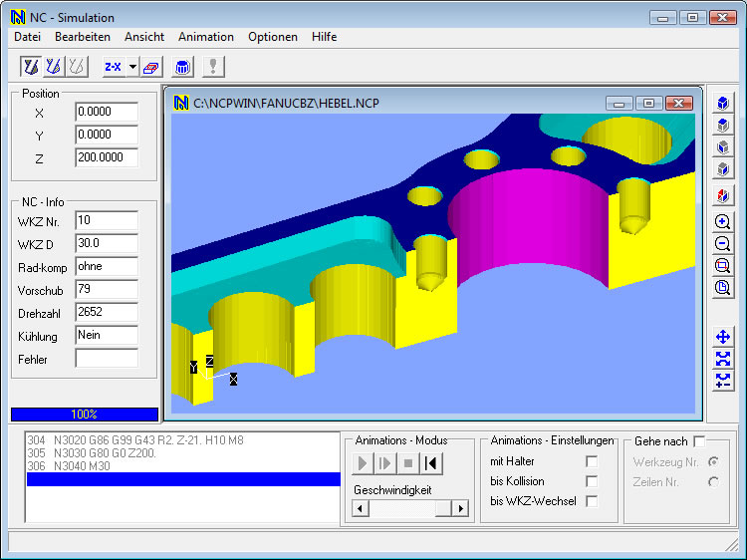Click the Stop animation button
This screenshot has height=560, width=747.
[x=407, y=463]
